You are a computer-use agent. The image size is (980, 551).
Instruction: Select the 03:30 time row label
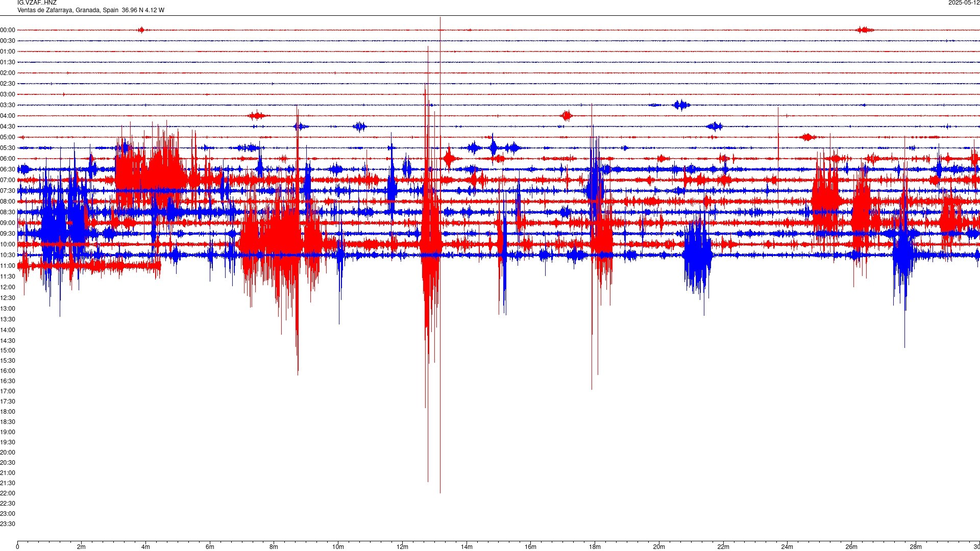coord(8,105)
